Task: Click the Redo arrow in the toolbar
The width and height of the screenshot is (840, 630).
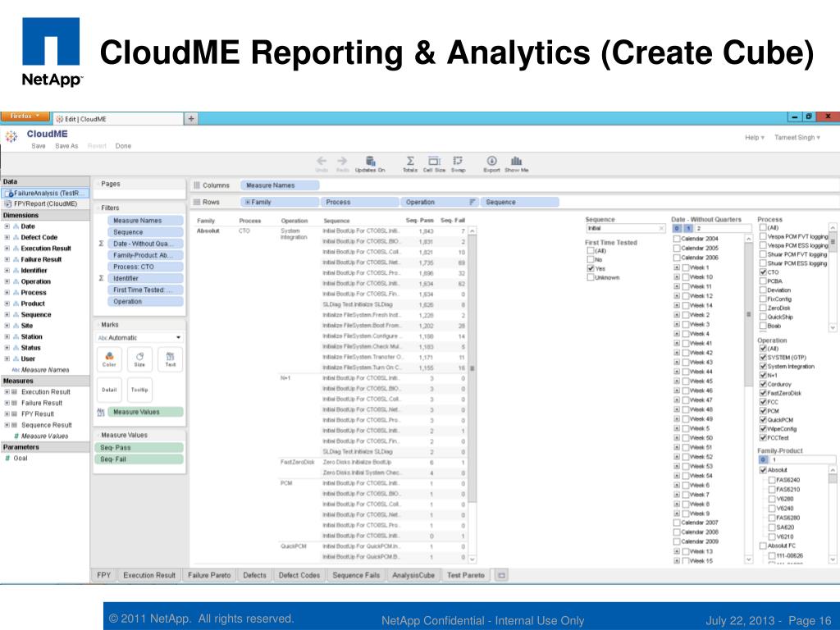Action: [x=342, y=161]
